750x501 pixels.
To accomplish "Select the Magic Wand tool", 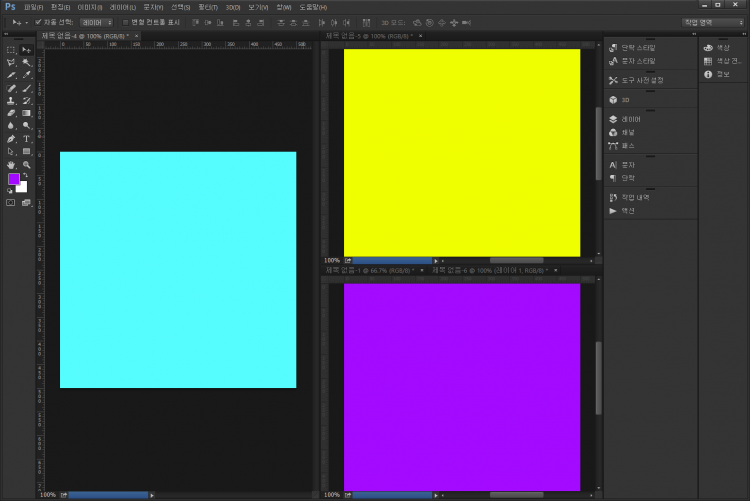I will (27, 62).
